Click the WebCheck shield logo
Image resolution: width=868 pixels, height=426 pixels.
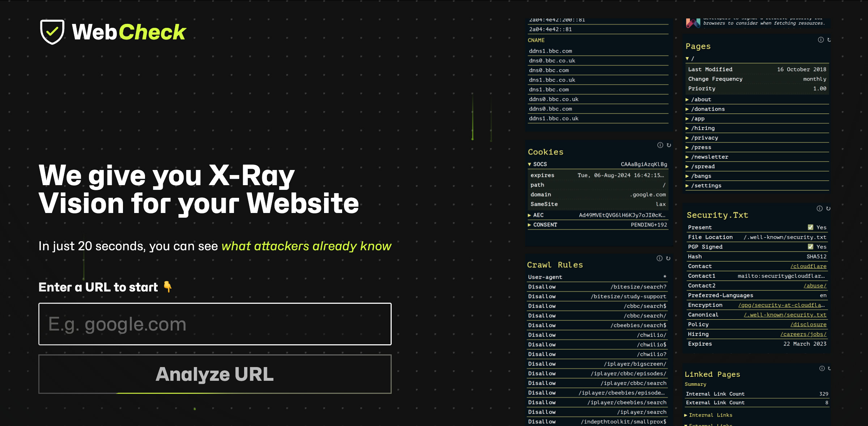(x=52, y=32)
